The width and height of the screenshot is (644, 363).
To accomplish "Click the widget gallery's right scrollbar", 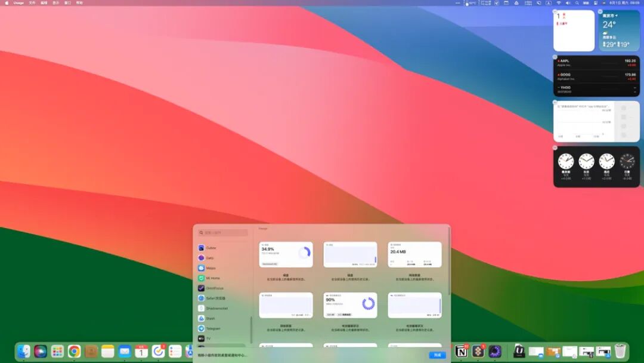I will click(x=449, y=261).
